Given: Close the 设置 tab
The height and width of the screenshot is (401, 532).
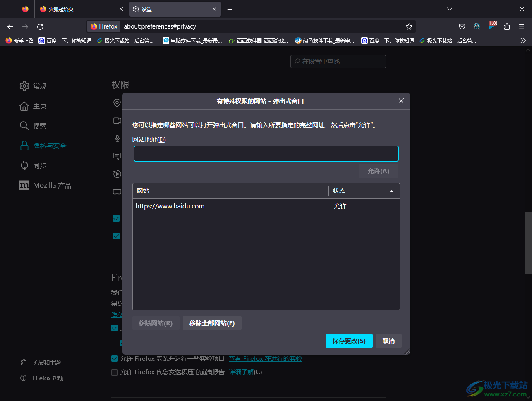Looking at the screenshot, I should (214, 9).
